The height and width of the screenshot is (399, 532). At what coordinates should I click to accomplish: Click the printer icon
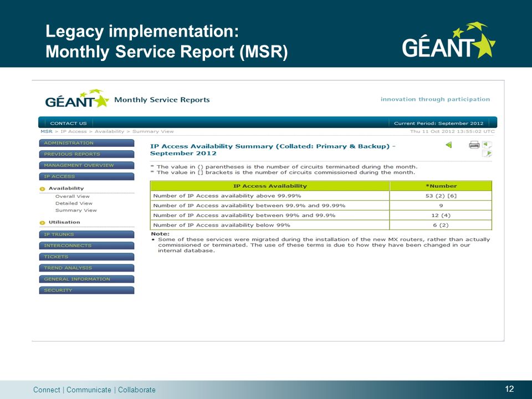click(474, 145)
